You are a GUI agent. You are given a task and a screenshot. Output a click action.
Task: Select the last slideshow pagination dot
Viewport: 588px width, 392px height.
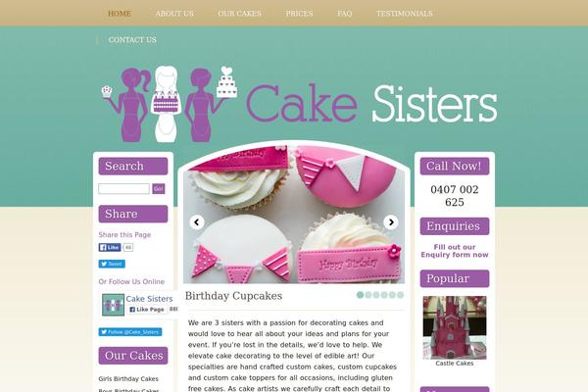(x=401, y=295)
